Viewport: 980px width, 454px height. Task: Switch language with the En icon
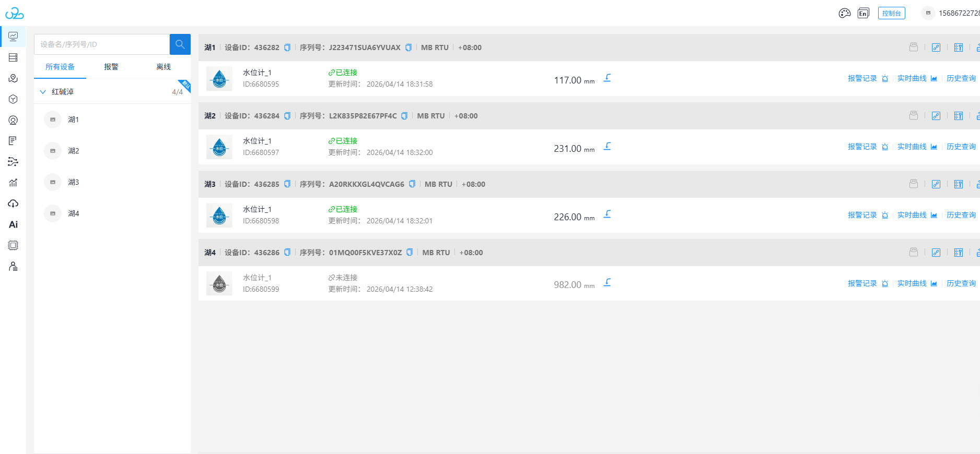pos(863,13)
